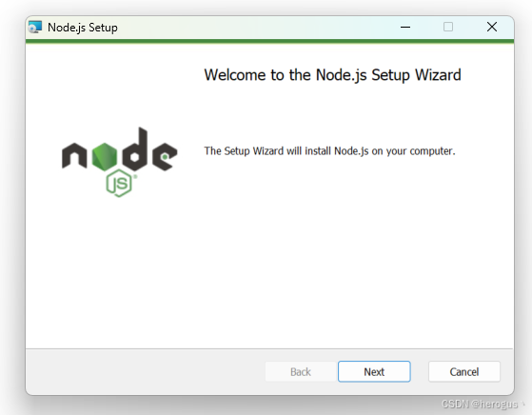The width and height of the screenshot is (532, 415).
Task: Abort installation with the Cancel button
Action: [x=464, y=371]
